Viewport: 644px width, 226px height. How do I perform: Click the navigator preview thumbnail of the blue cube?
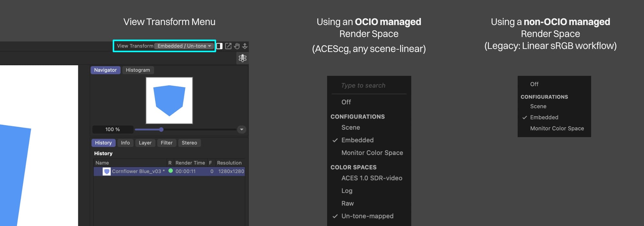[169, 100]
